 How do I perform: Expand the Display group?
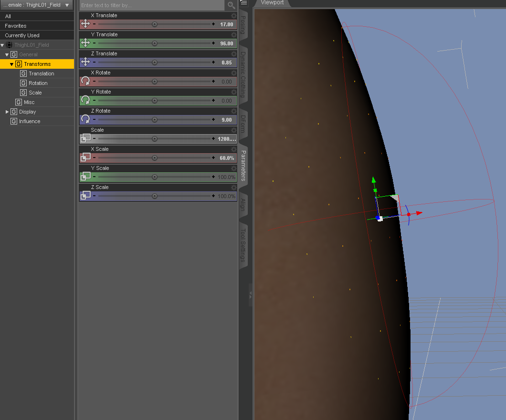[7, 112]
